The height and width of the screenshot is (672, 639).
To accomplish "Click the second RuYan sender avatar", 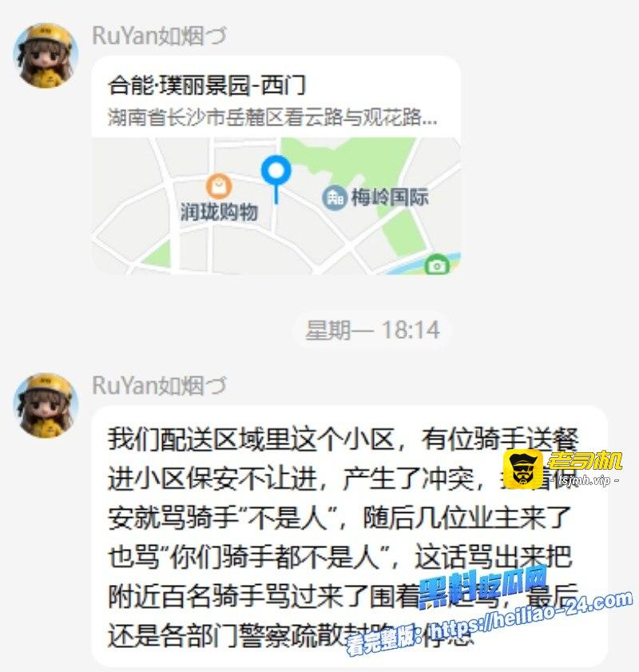I will click(46, 405).
